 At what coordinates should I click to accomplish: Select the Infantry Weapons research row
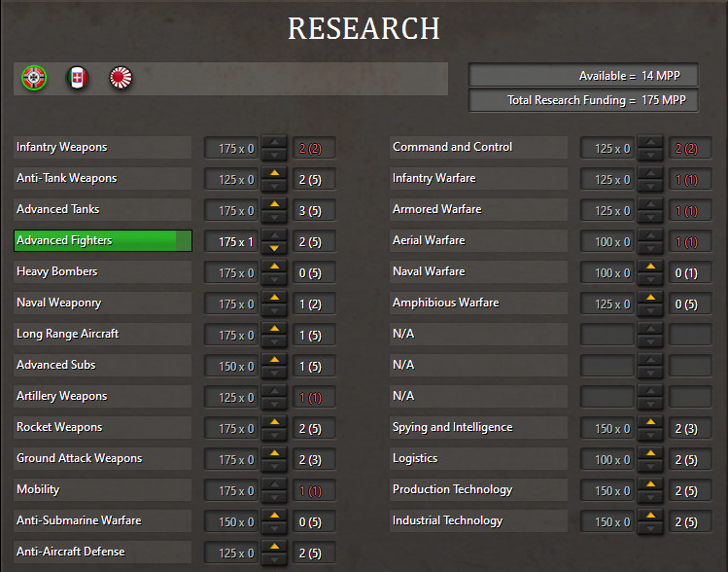[x=103, y=147]
